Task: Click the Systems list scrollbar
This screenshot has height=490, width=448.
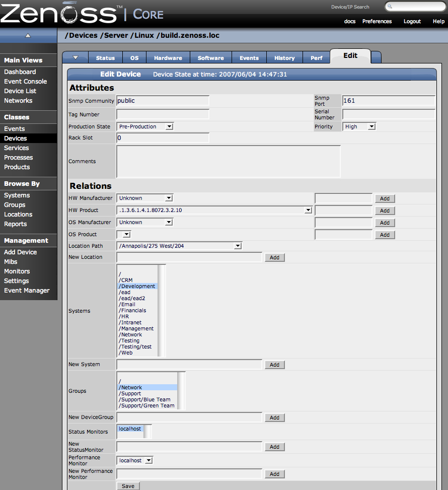Action: [162, 311]
